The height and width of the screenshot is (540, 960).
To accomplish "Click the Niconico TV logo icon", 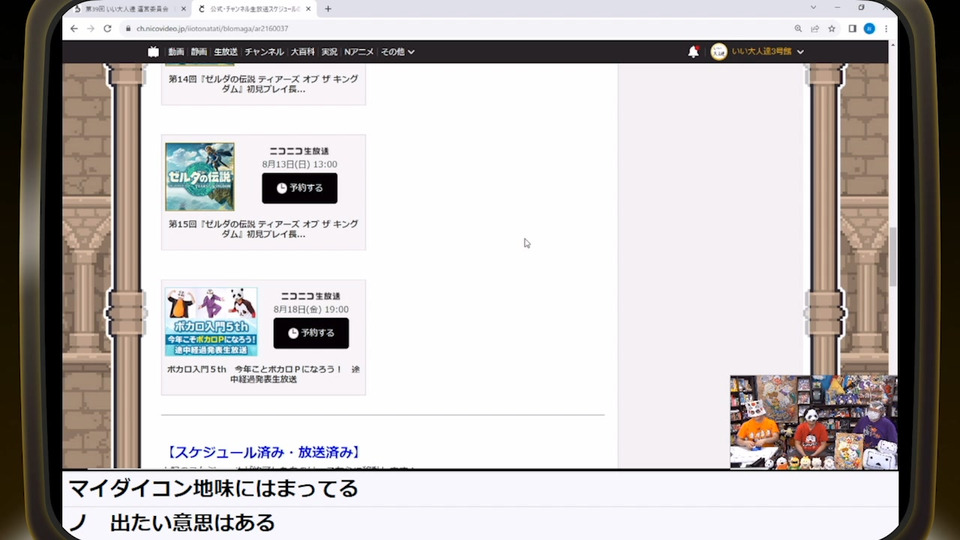I will tap(153, 52).
